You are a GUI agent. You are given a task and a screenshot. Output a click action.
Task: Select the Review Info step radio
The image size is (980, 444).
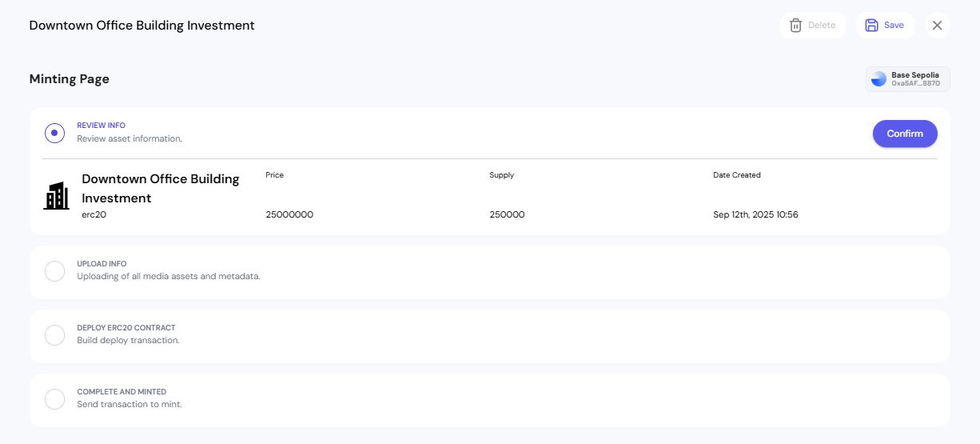tap(54, 133)
